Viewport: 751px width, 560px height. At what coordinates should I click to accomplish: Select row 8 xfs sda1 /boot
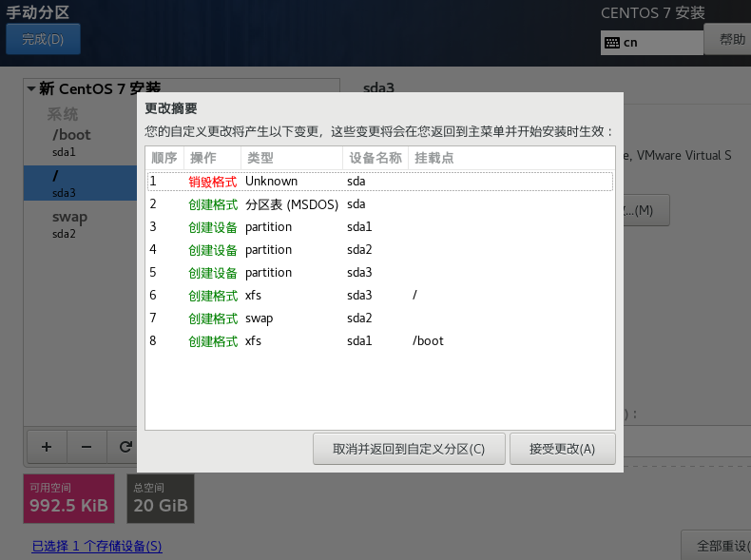coord(380,341)
